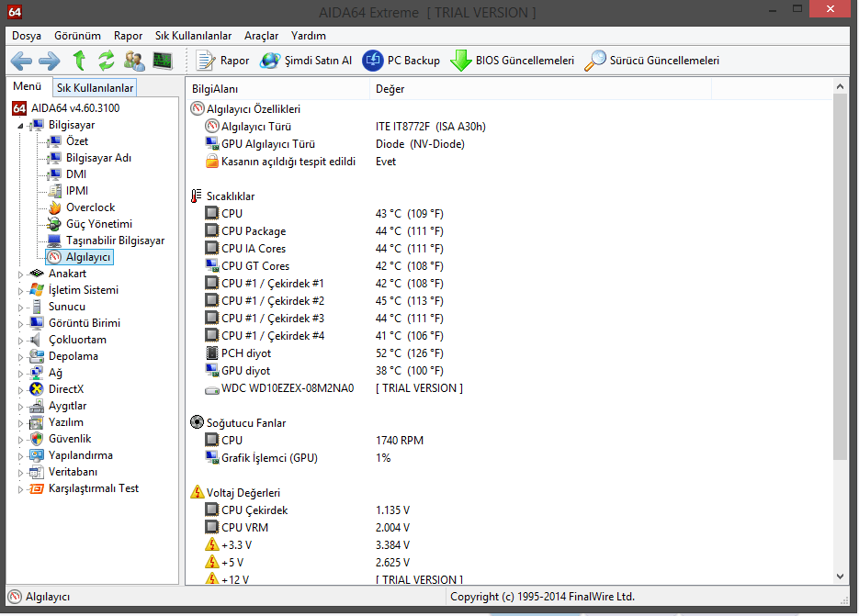Open BIOS Güncellemeleri from toolbar
This screenshot has height=616, width=859.
513,61
